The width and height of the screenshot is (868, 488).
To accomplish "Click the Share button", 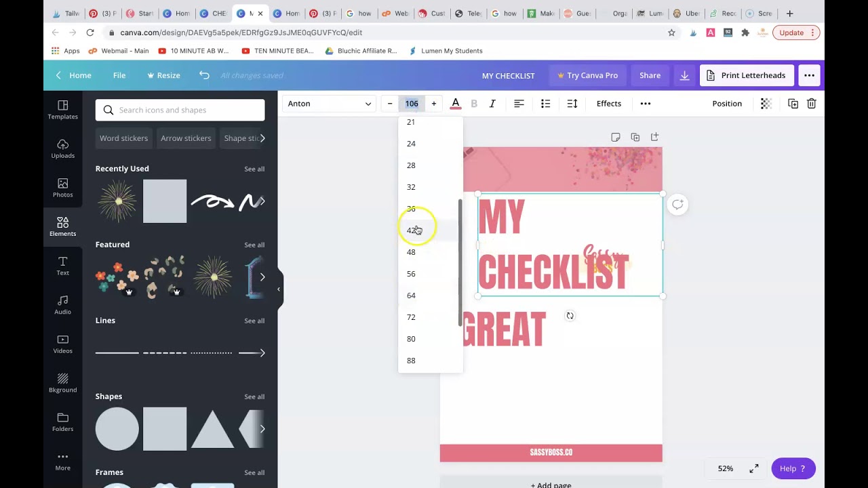I will 650,75.
